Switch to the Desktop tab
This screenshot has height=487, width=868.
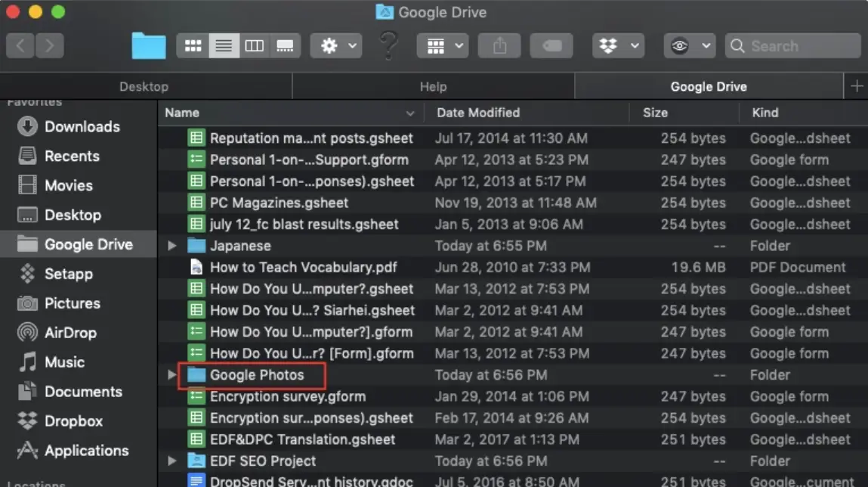[144, 85]
